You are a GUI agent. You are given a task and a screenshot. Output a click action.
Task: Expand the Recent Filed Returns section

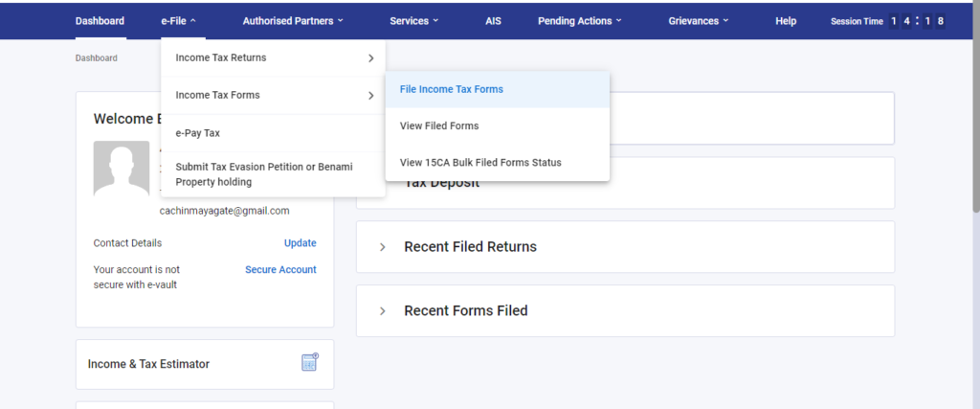click(383, 247)
